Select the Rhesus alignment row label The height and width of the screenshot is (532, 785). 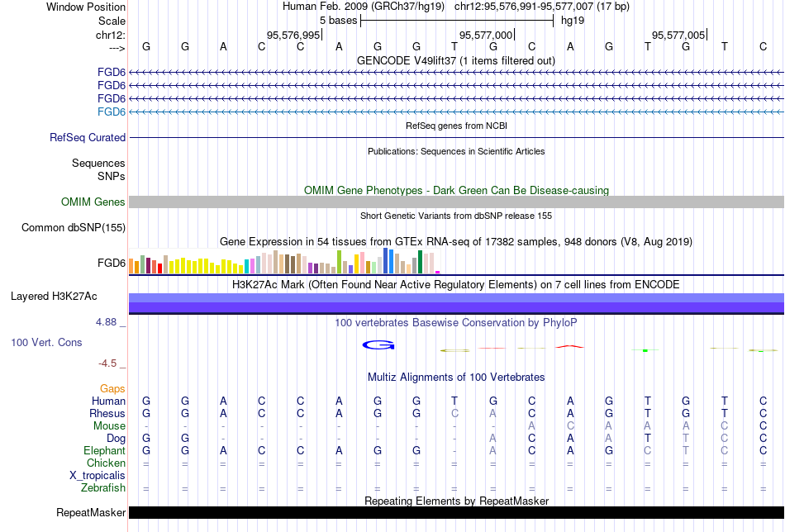tap(107, 413)
